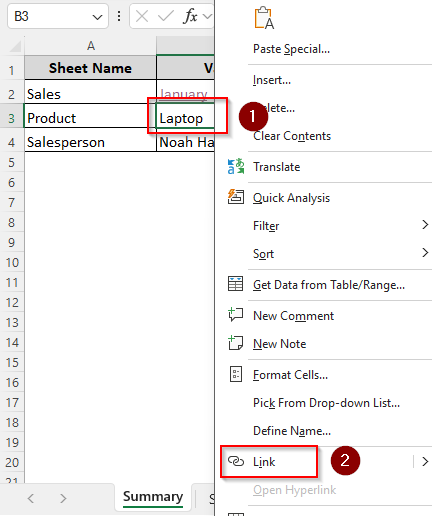
Task: Click the Translate icon in context menu
Action: coord(236,167)
